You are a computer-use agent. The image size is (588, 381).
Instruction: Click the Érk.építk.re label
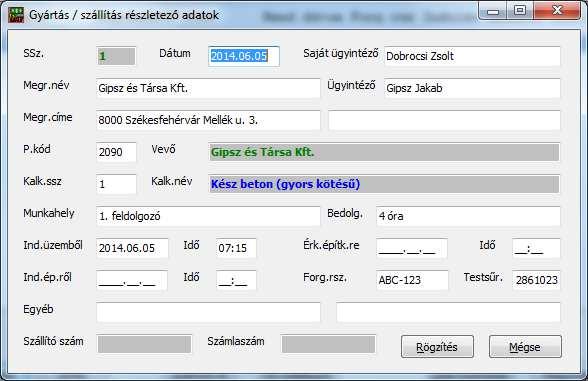pos(331,245)
